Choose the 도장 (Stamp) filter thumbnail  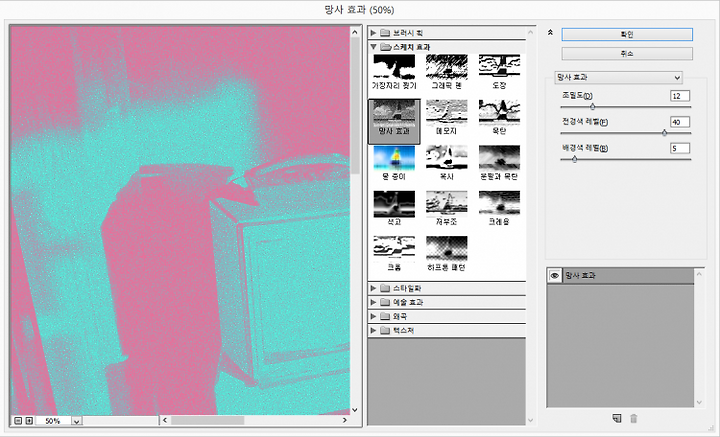point(499,67)
